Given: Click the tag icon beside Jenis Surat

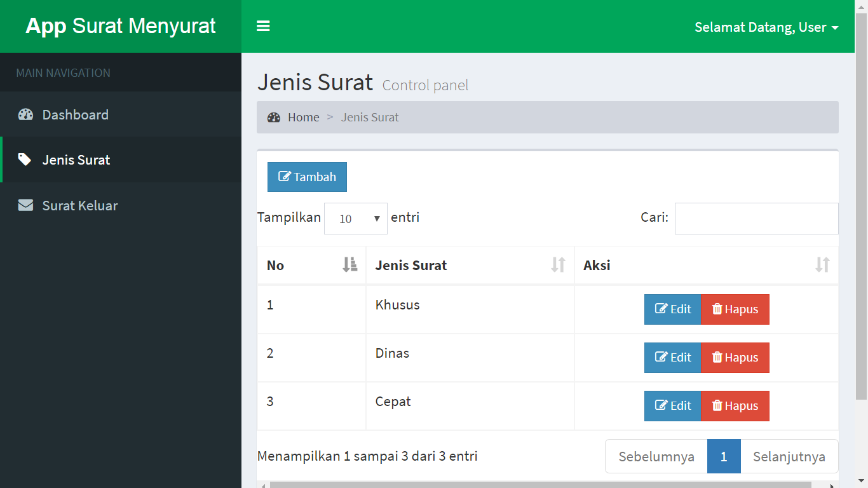Looking at the screenshot, I should [25, 159].
